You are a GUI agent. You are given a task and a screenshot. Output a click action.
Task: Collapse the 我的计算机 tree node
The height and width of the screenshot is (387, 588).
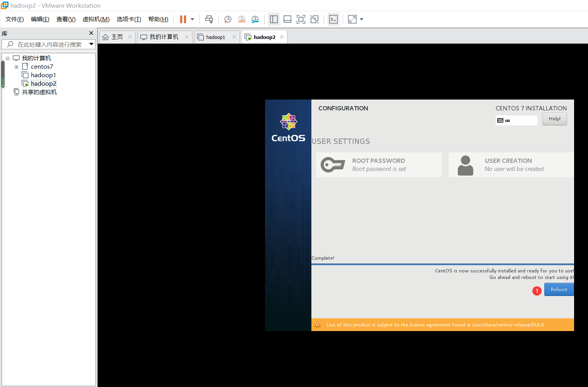[x=7, y=58]
